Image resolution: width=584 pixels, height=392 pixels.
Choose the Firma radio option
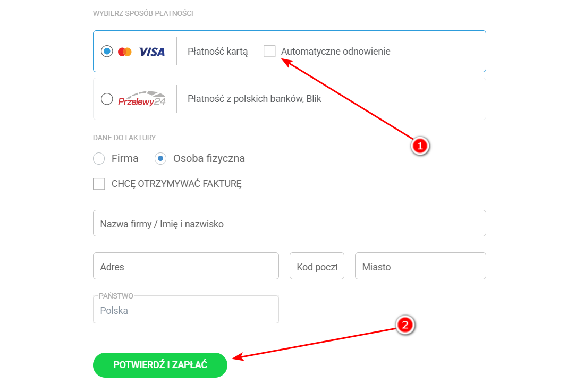(99, 158)
